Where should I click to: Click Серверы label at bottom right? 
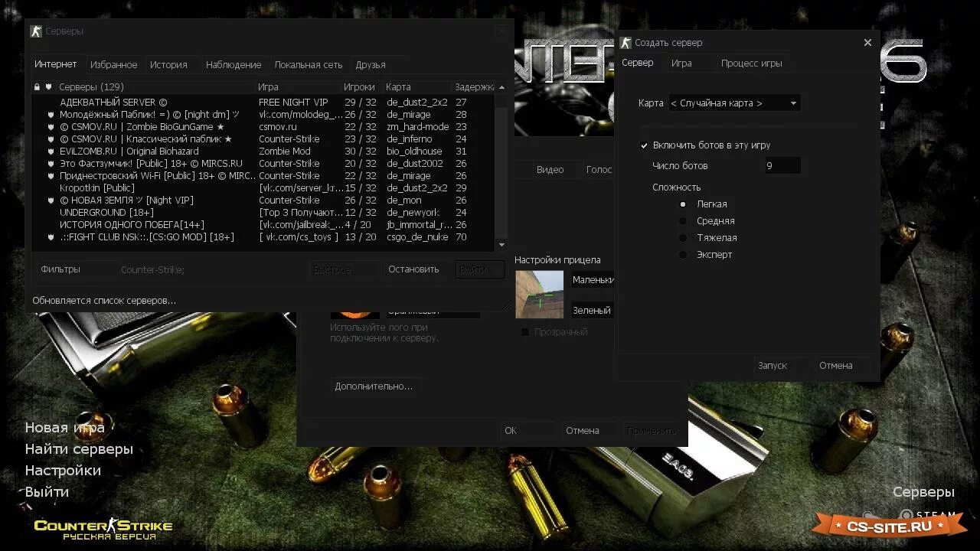click(923, 492)
